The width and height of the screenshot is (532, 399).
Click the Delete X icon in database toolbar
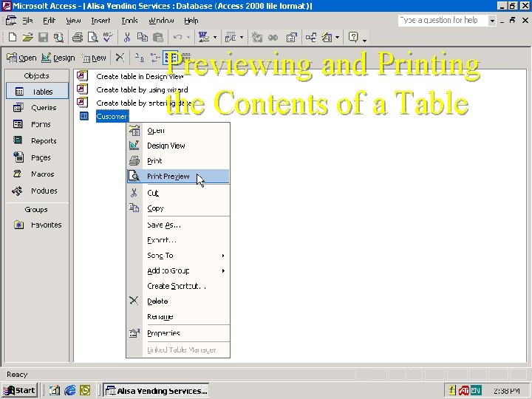120,58
